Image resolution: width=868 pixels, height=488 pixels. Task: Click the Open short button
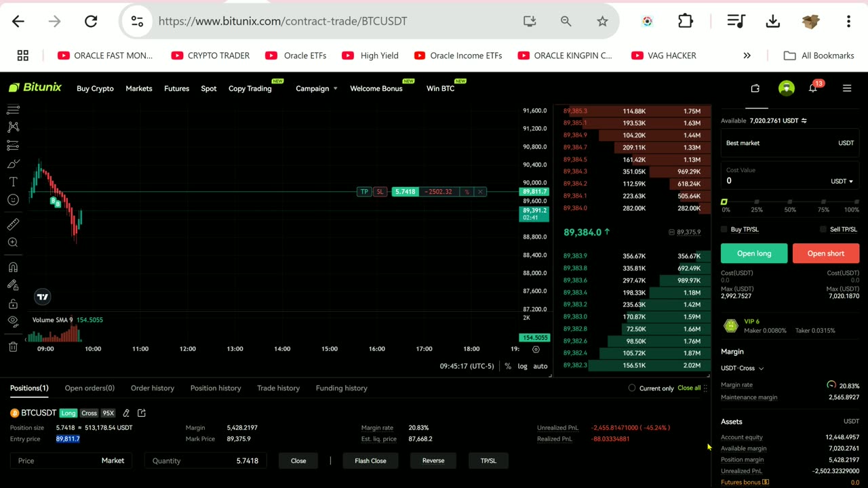(826, 253)
